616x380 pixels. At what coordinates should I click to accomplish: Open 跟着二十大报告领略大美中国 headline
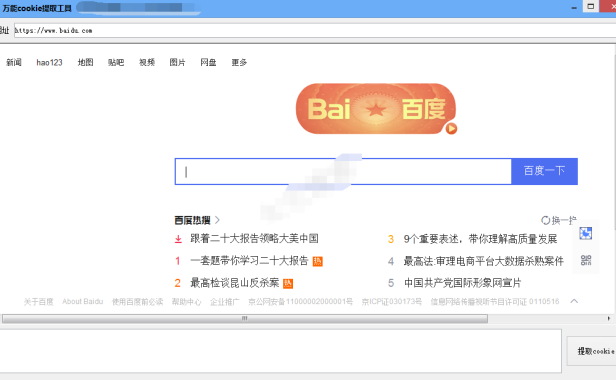(x=254, y=239)
